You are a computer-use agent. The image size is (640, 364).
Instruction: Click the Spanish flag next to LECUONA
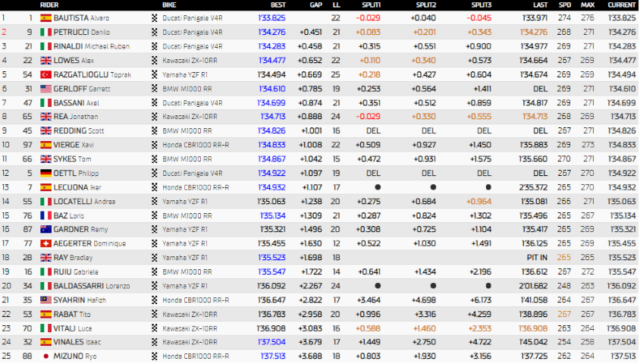tap(45, 187)
